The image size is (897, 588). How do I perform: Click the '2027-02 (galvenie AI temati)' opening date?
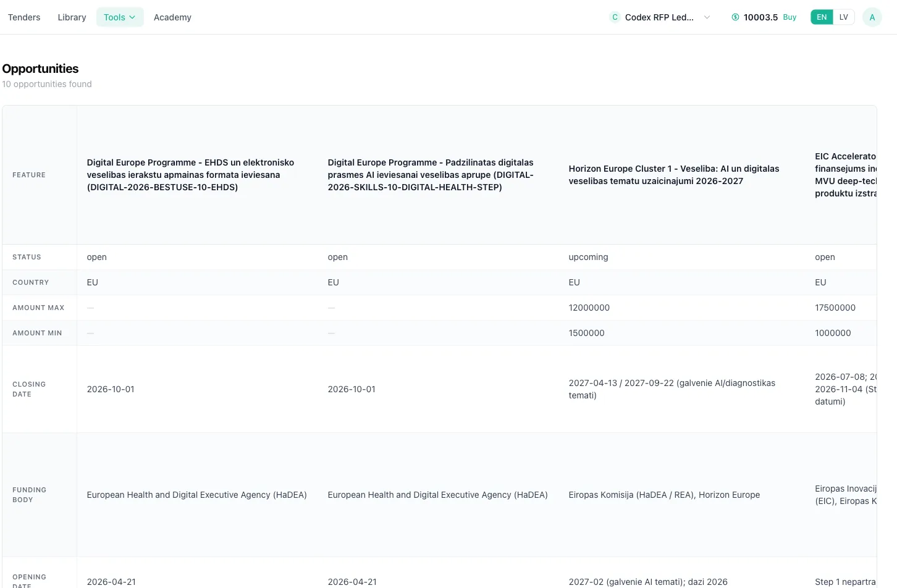(648, 582)
